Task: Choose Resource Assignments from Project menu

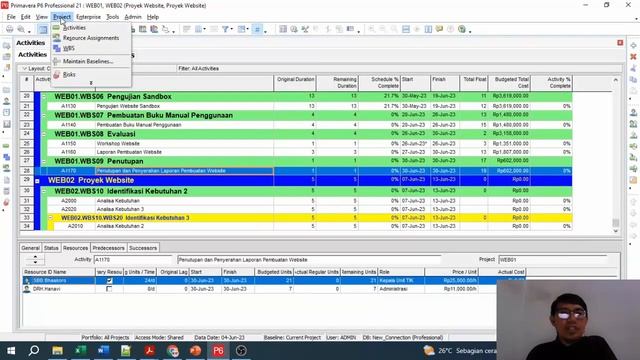Action: 91,38
